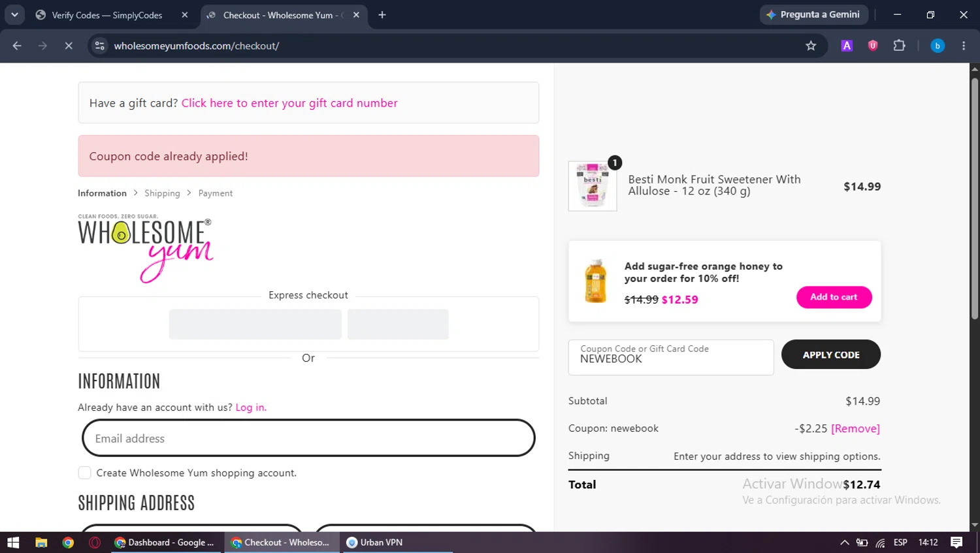Click the page vertical scrollbar

975,199
